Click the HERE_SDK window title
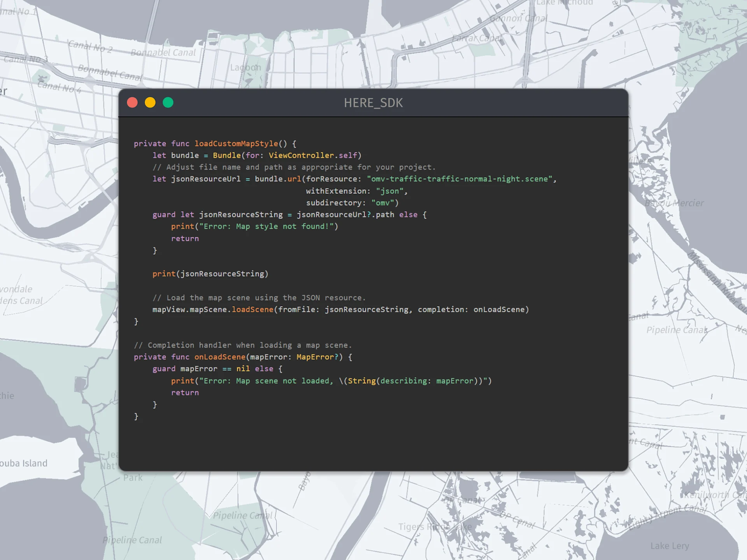The height and width of the screenshot is (560, 747). [x=373, y=103]
